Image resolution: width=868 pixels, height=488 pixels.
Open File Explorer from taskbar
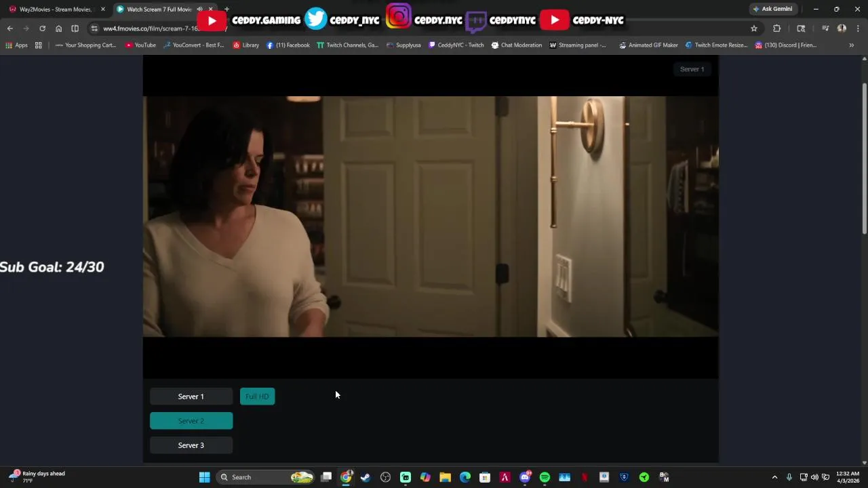[445, 477]
